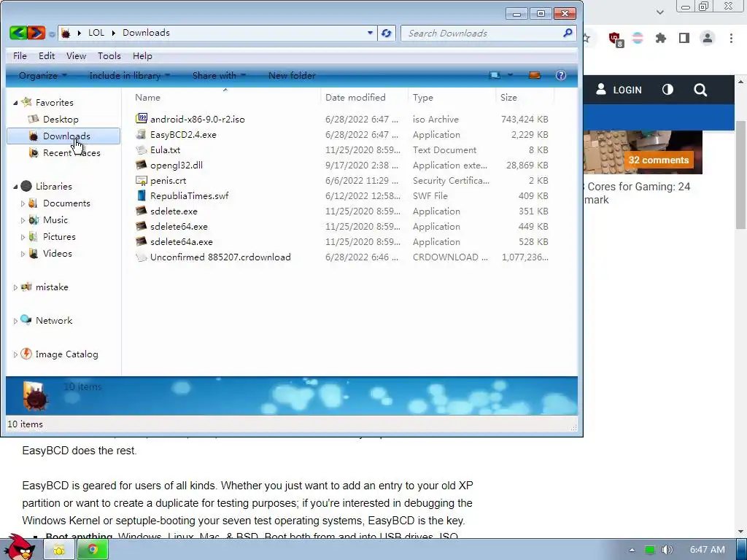Click the green Back arrow in Explorer
The image size is (747, 560).
18,33
